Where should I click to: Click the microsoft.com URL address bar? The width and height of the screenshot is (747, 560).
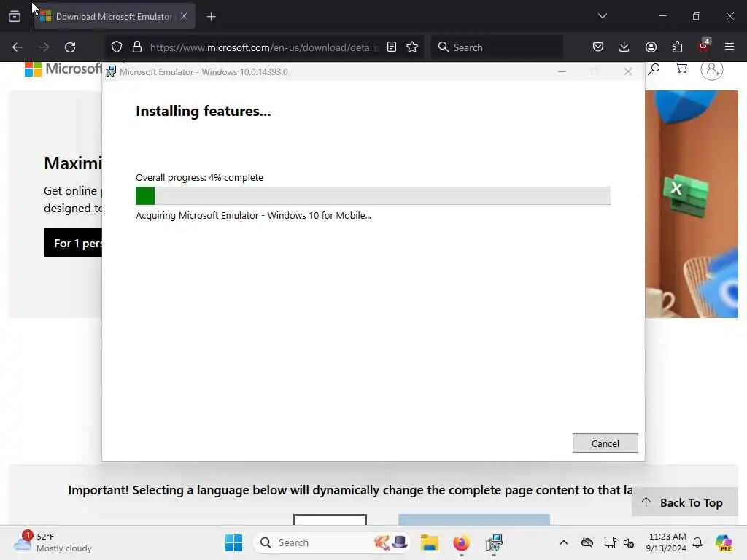coord(263,47)
